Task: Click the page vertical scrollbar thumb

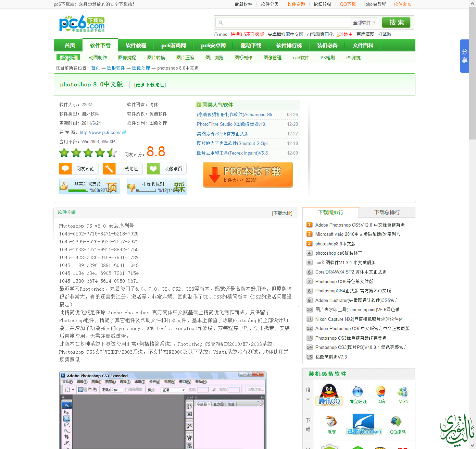Action: 473,73
